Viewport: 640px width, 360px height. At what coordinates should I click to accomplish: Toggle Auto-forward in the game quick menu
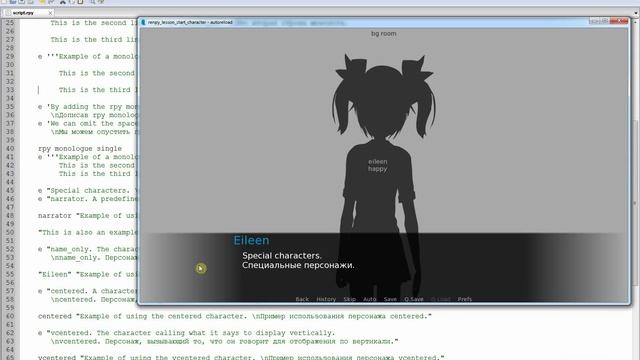[369, 299]
